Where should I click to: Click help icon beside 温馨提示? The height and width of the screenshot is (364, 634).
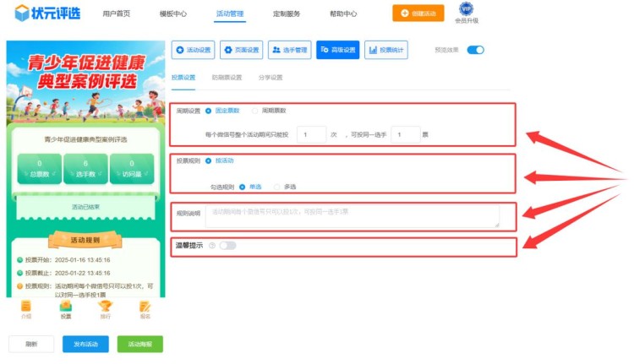tap(211, 246)
